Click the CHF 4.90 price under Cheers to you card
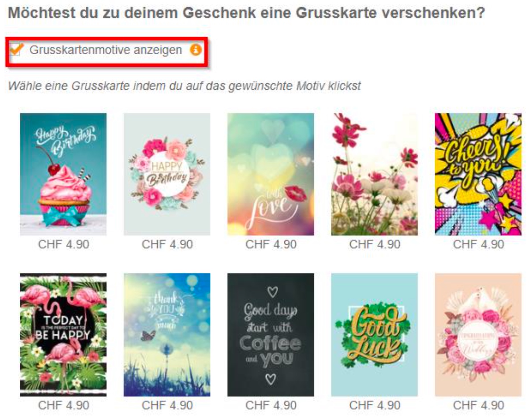Screen dimensions: 531x420 tap(478, 244)
